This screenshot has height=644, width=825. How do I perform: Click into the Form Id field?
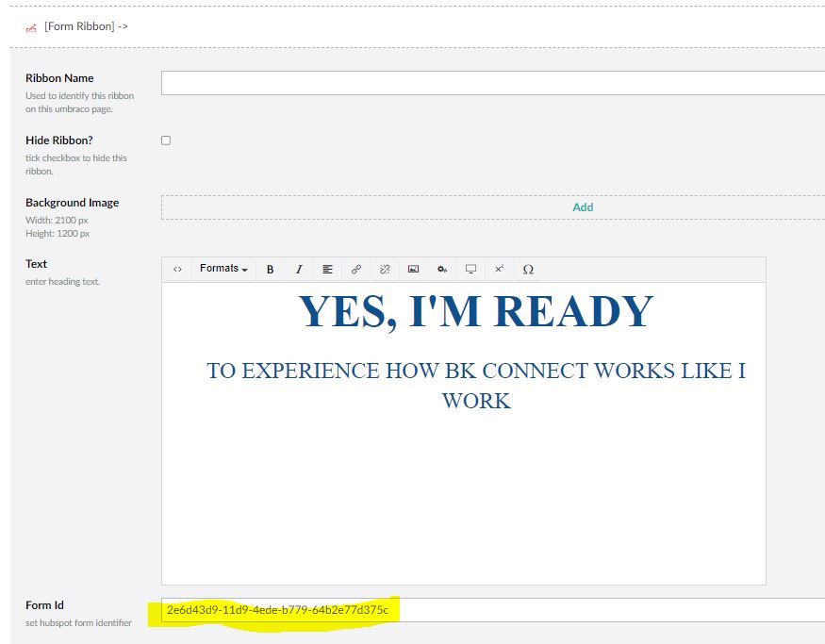click(493, 610)
